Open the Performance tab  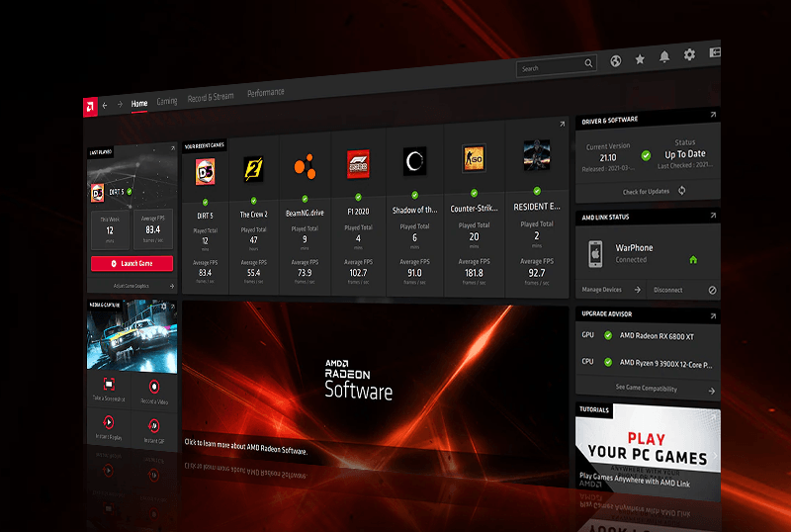(x=266, y=93)
